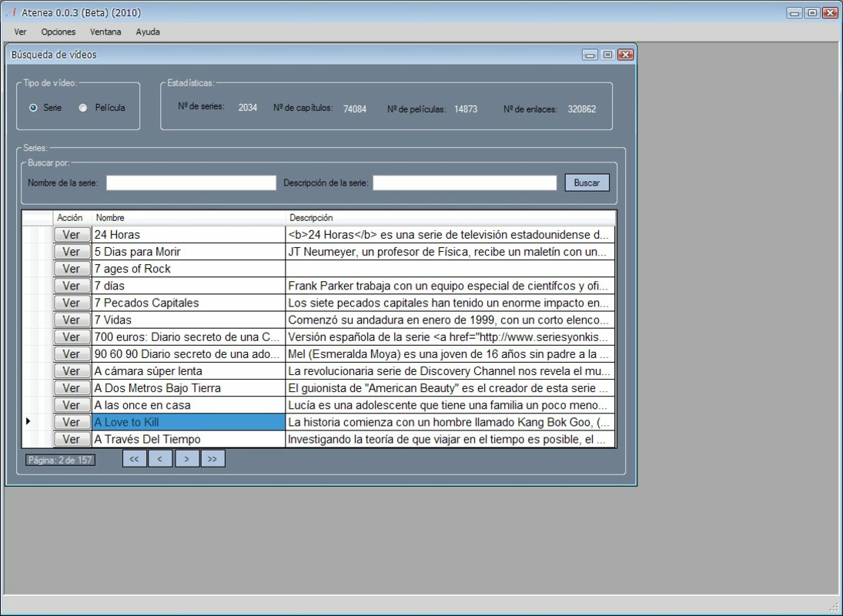
Task: Select the '7 días' name cell
Action: pyautogui.click(x=188, y=286)
